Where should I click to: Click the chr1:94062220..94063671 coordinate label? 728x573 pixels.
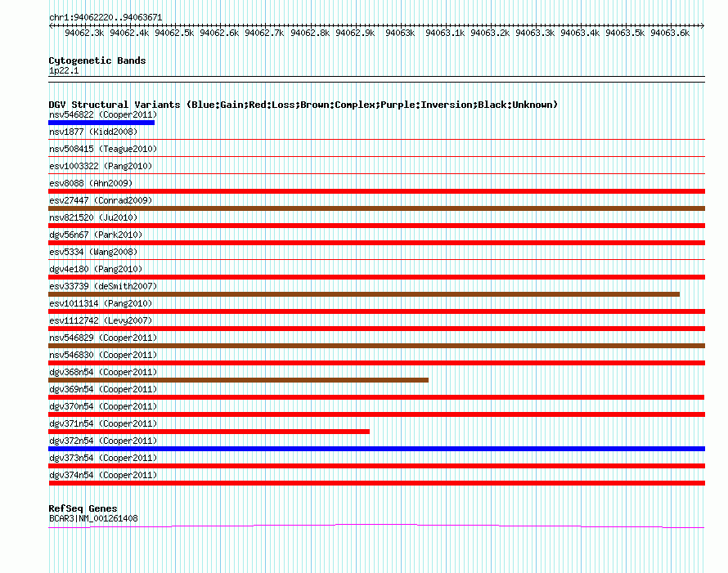point(106,17)
